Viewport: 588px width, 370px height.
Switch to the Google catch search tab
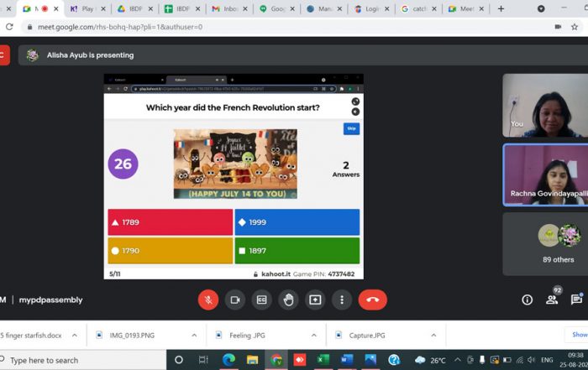(x=418, y=8)
